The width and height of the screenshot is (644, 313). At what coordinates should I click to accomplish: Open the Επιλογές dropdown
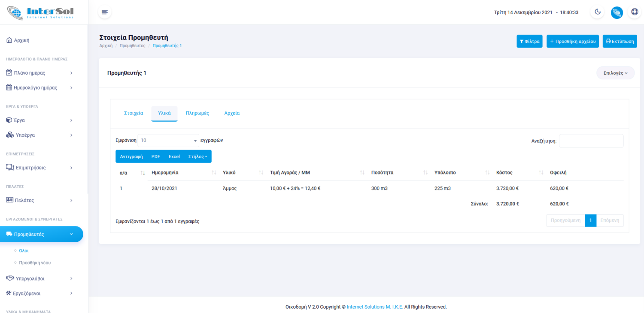(x=615, y=73)
